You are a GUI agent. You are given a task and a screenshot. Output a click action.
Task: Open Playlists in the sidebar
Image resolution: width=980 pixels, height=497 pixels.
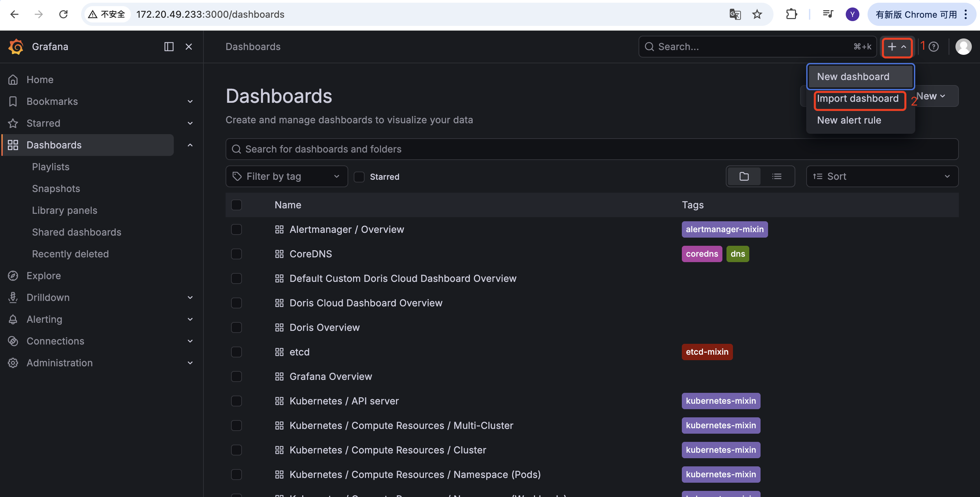click(x=50, y=167)
